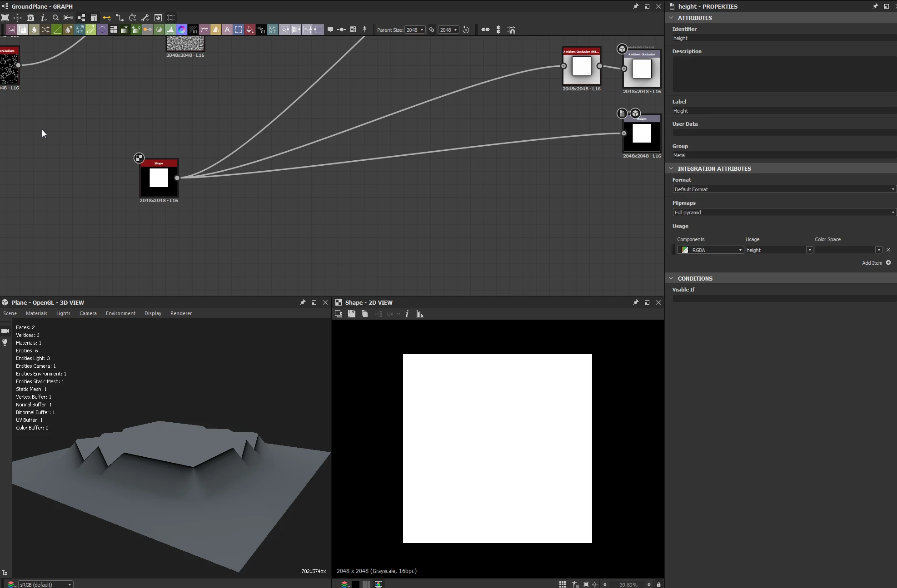The width and height of the screenshot is (897, 588).
Task: Add a Levels node from toolbar
Action: [170, 30]
